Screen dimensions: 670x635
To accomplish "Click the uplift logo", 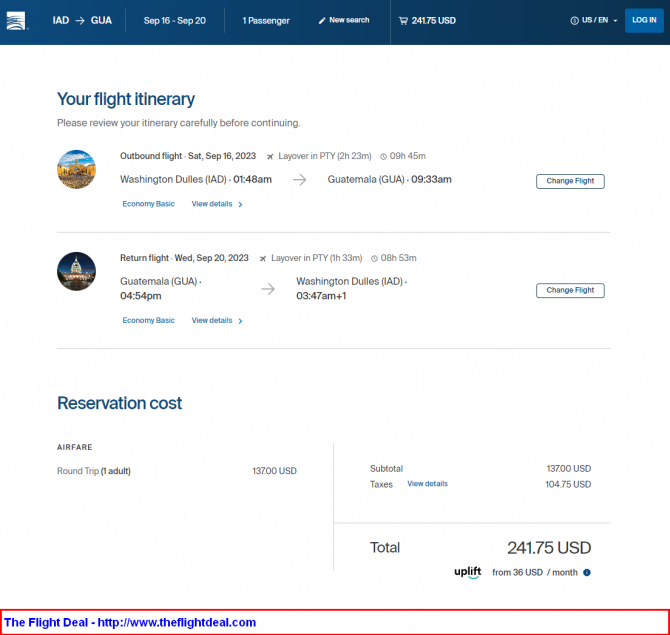I will [x=467, y=572].
